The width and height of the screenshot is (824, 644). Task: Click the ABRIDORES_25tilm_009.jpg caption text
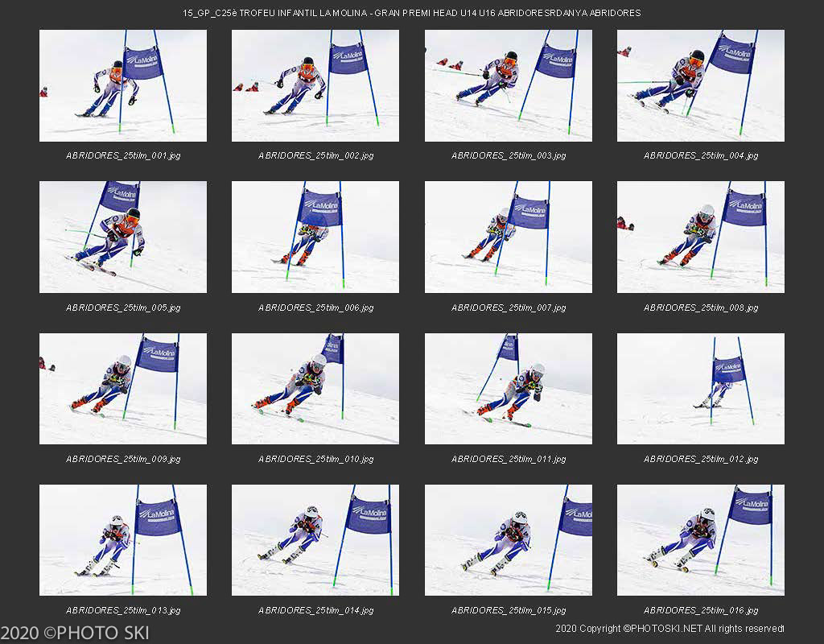(122, 459)
